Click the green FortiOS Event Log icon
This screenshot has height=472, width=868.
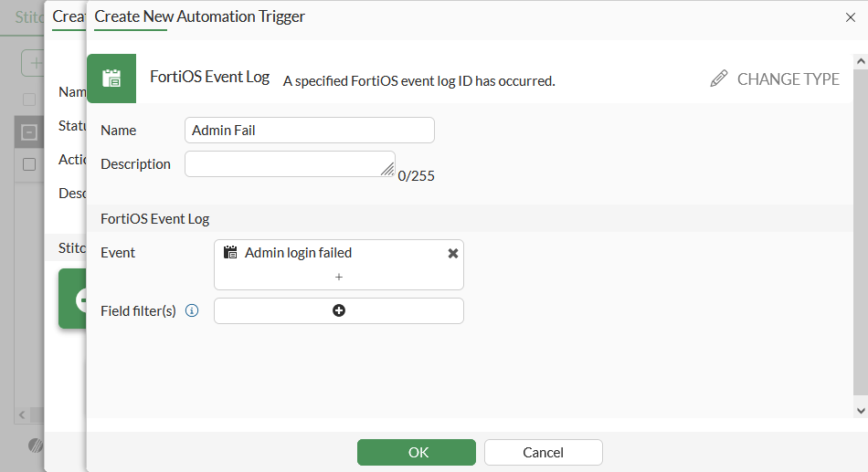111,79
